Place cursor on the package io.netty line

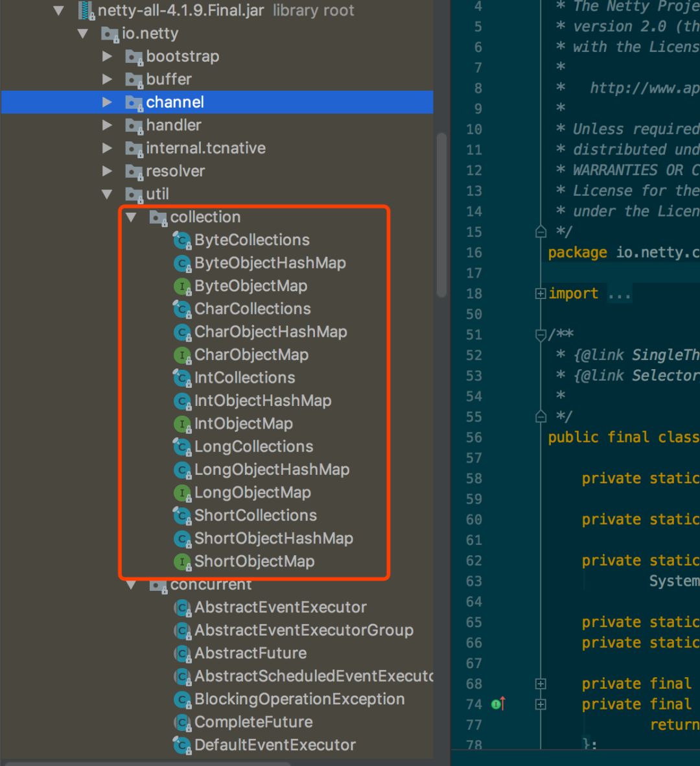point(624,252)
